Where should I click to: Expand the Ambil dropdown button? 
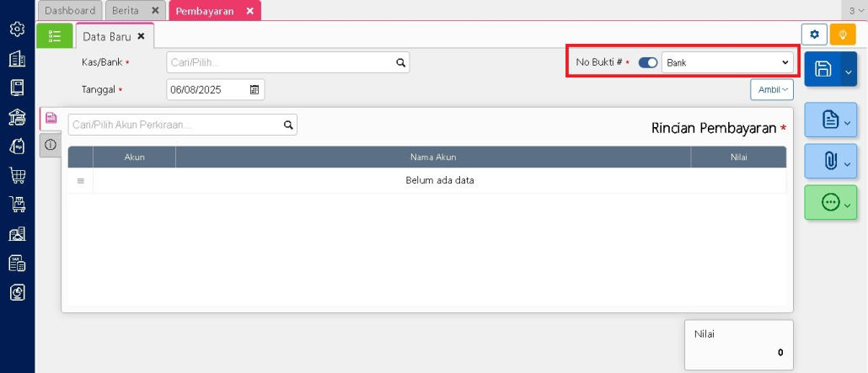click(x=771, y=89)
